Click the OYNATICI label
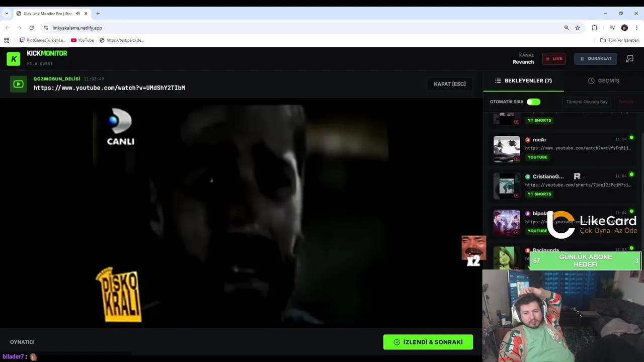The width and height of the screenshot is (644, 362). pyautogui.click(x=22, y=342)
